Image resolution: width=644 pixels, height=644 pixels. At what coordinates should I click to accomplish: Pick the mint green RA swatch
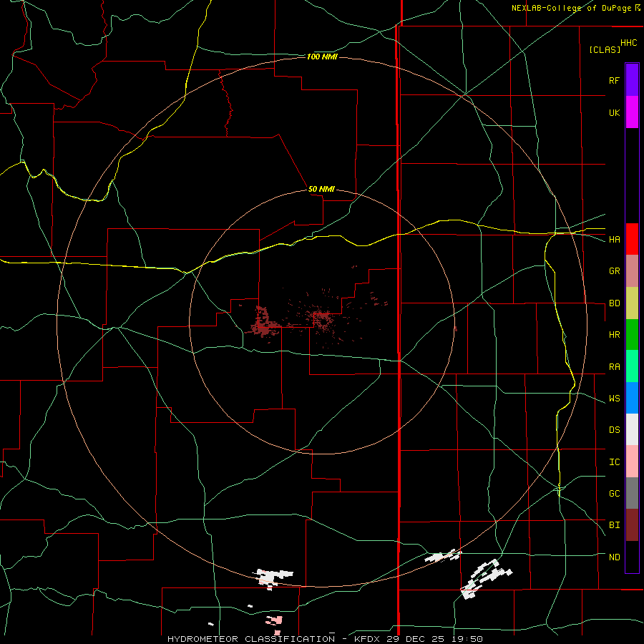(632, 366)
